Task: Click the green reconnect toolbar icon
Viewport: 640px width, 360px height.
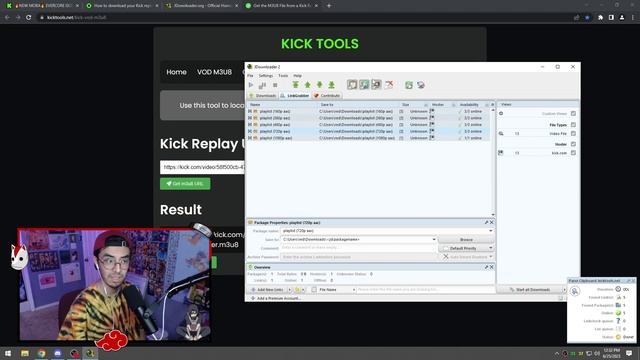Action: (409, 85)
